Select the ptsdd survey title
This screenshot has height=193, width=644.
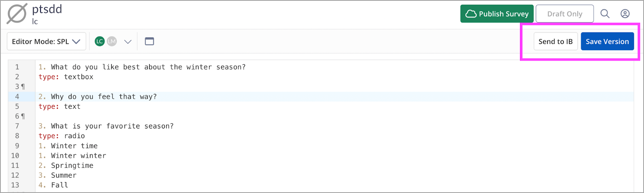click(x=47, y=9)
